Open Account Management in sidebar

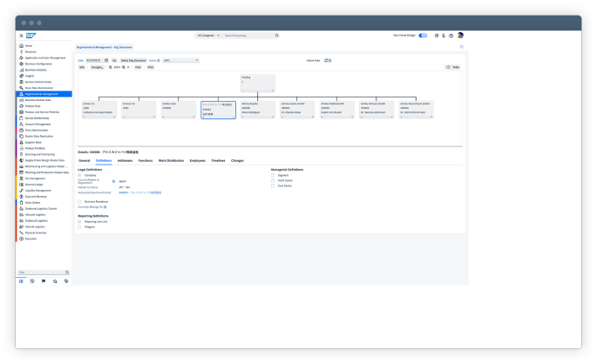pyautogui.click(x=37, y=124)
